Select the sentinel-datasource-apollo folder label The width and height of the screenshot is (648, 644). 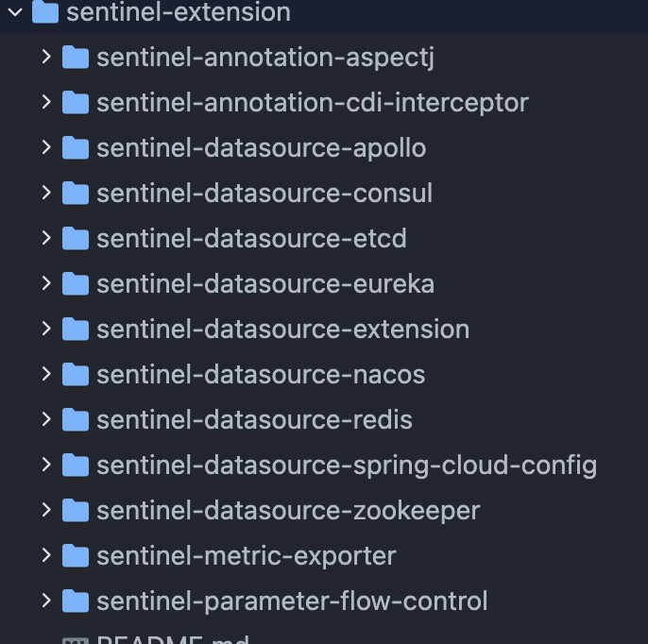pyautogui.click(x=261, y=148)
